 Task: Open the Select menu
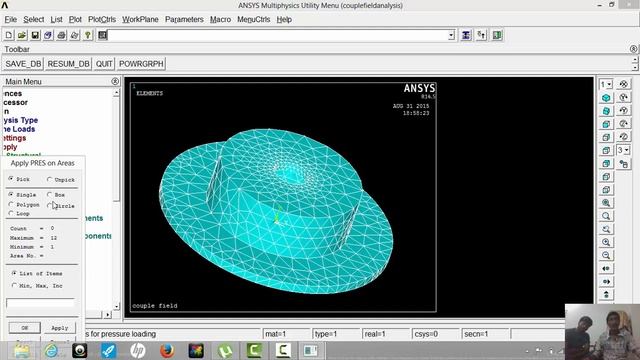click(33, 19)
